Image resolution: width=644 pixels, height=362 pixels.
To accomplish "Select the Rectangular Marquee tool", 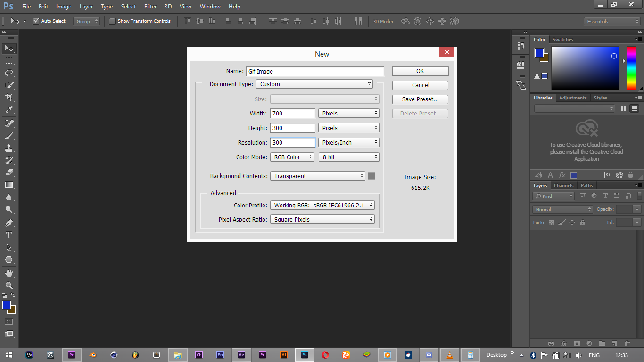I will [9, 61].
